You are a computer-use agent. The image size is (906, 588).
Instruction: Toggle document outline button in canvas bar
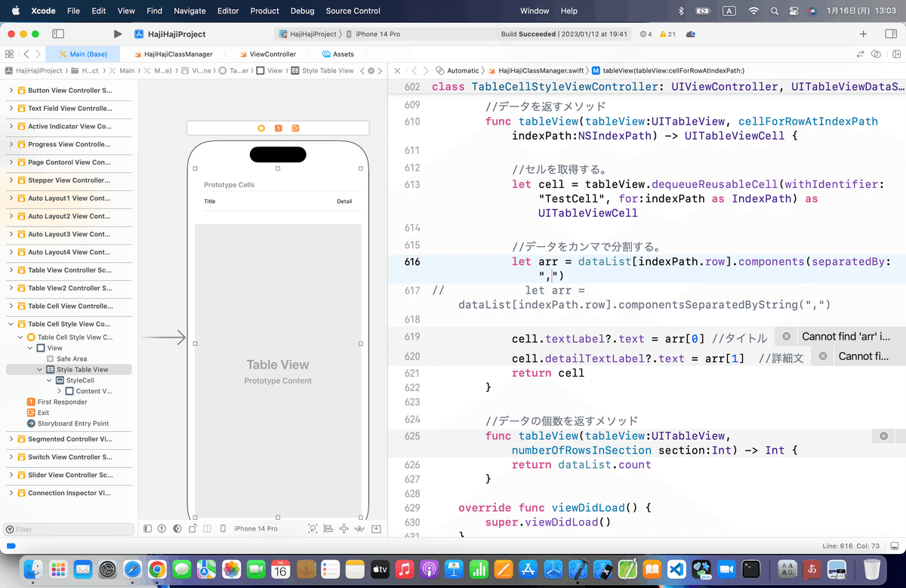148,528
